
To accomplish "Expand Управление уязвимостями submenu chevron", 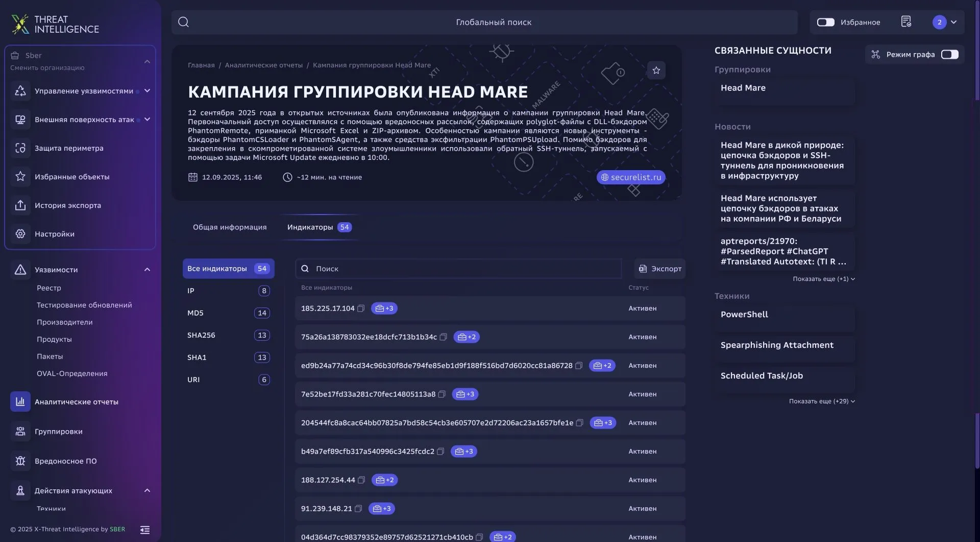I will pos(147,91).
